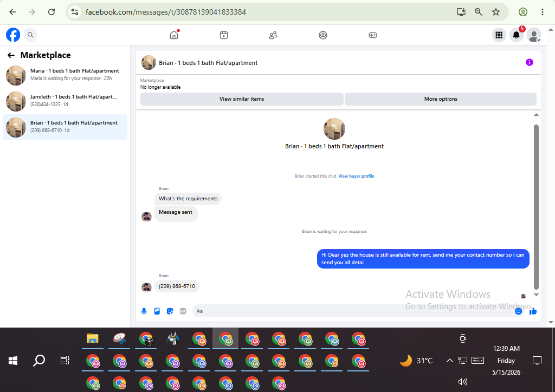This screenshot has width=555, height=392.
Task: Open the Reels video icon
Action: (x=224, y=35)
